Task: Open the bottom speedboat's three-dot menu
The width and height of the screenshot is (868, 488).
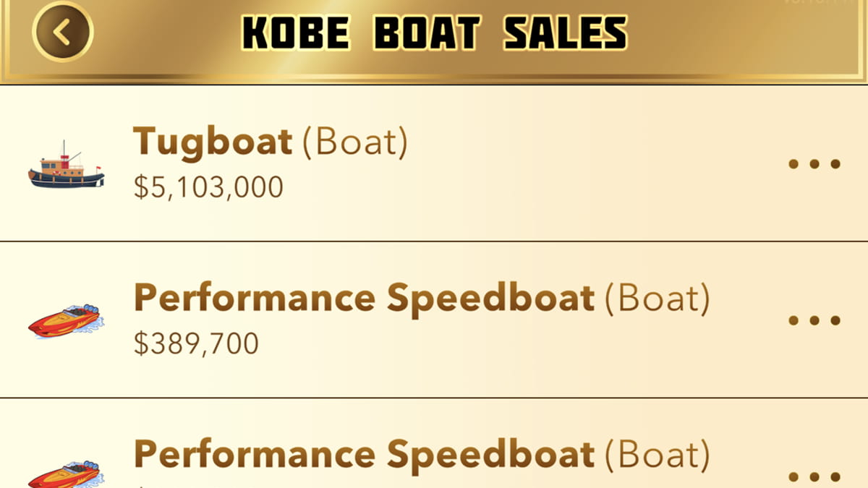Action: point(814,476)
